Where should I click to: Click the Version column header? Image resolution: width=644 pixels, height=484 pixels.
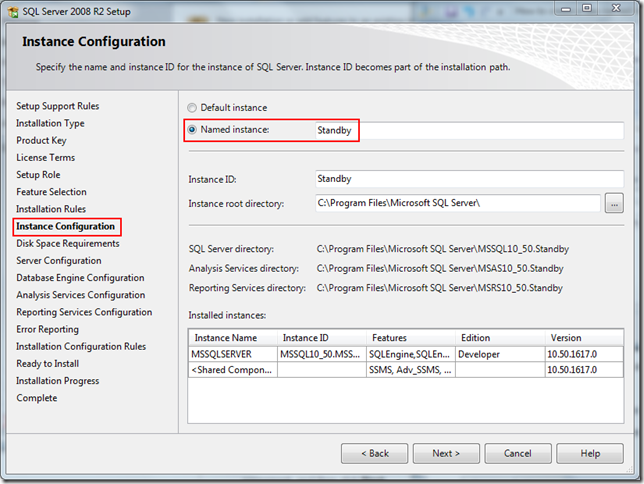click(x=584, y=338)
